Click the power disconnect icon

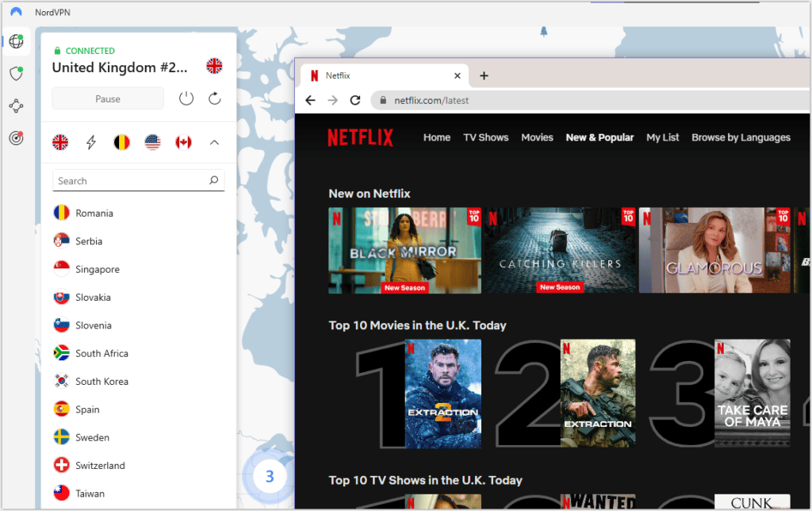[186, 98]
